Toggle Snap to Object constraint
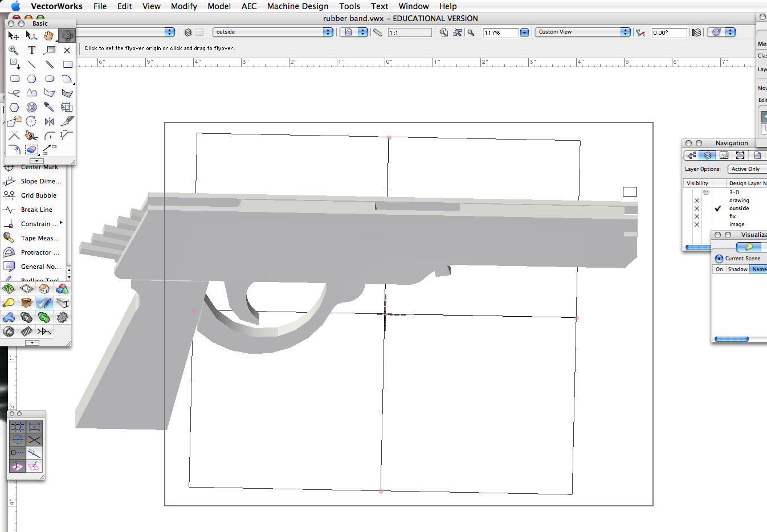 (x=34, y=427)
